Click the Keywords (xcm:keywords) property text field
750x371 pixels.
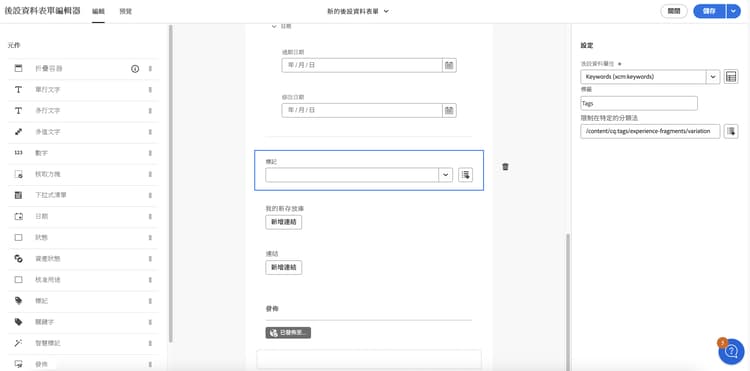pos(643,76)
